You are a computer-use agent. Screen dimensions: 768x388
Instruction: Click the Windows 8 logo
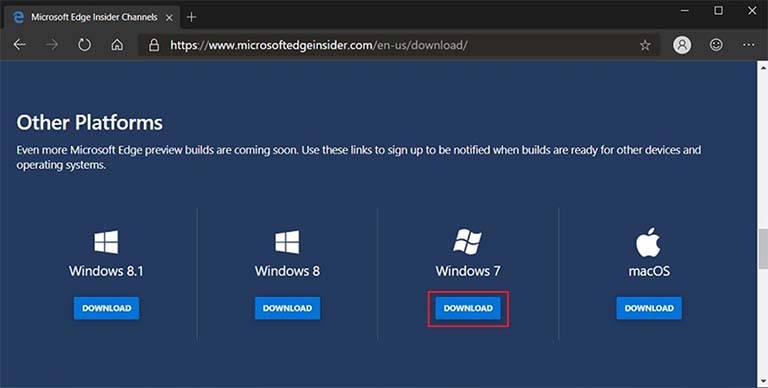pos(287,242)
